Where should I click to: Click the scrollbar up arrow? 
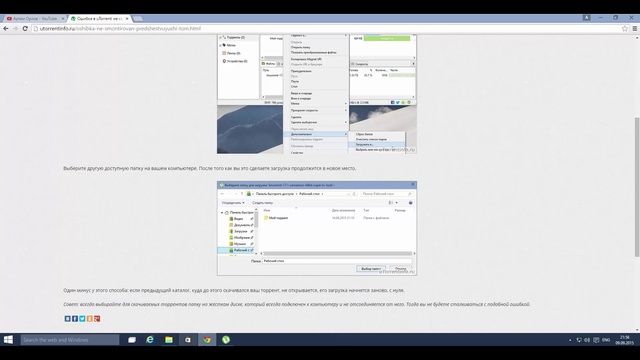pyautogui.click(x=637, y=38)
